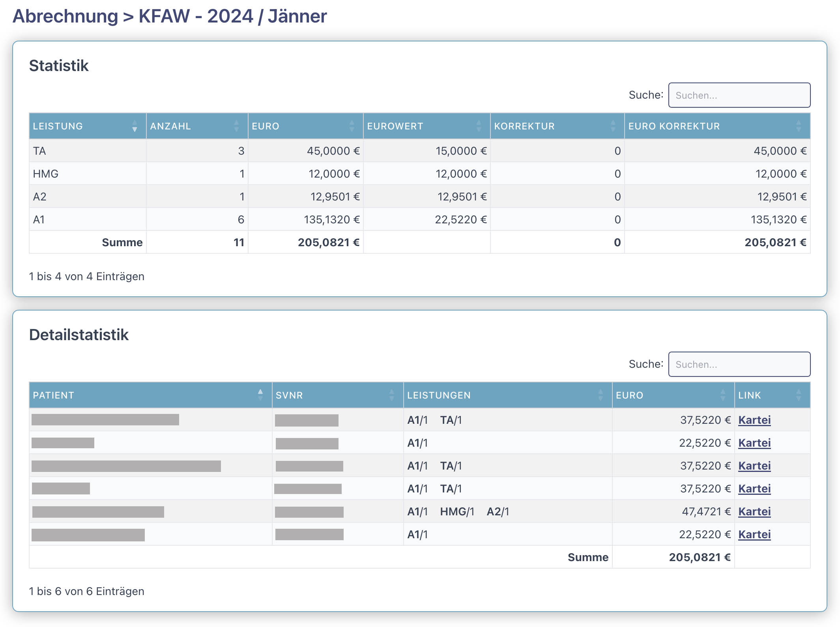
Task: Click the HMG row in Statistik
Action: [x=45, y=174]
